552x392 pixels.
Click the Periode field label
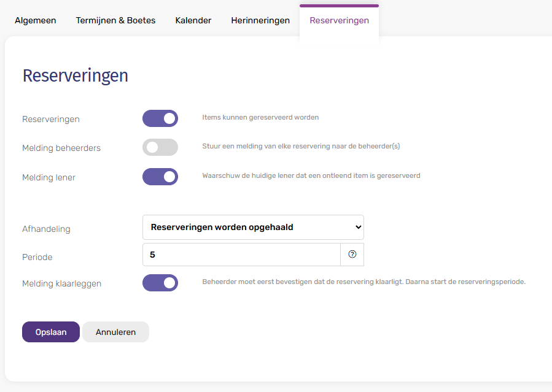tap(37, 257)
